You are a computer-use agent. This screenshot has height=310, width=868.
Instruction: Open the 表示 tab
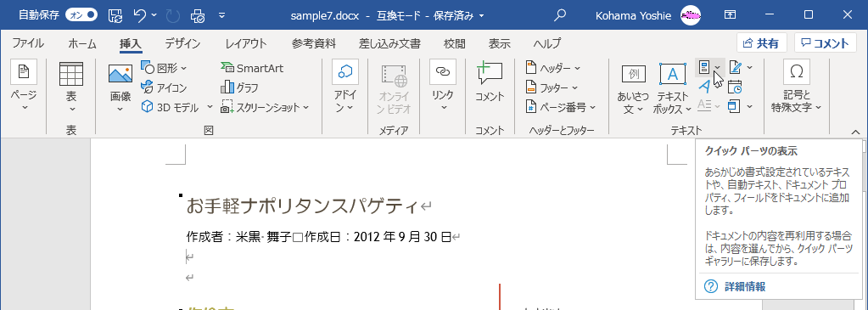point(499,44)
